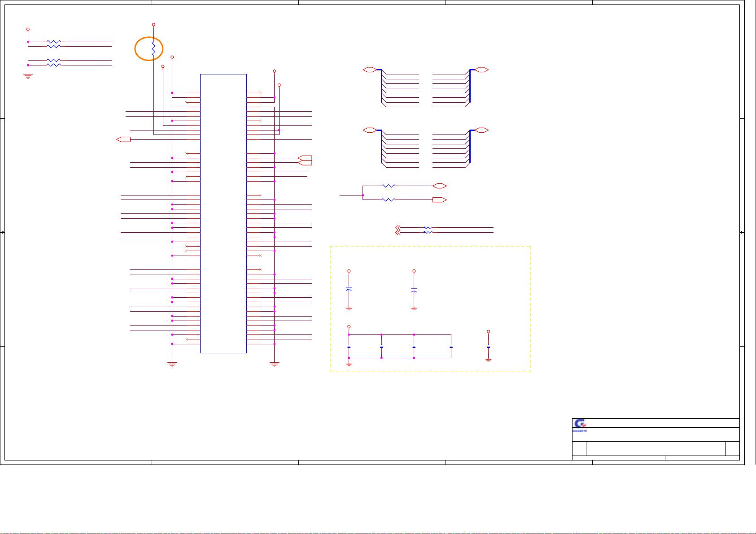Click ground symbol below connector's left pin rail

point(172,365)
